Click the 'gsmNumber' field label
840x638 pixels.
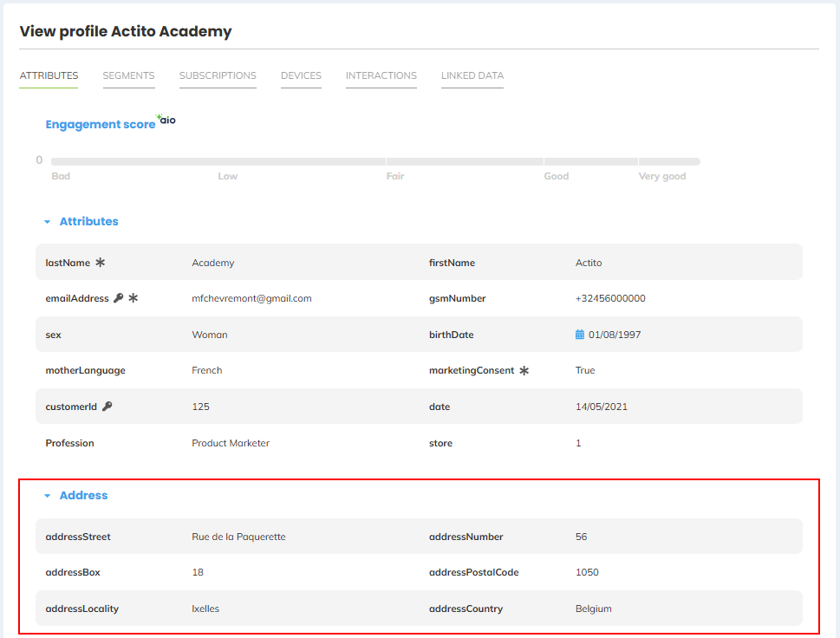[x=457, y=298]
